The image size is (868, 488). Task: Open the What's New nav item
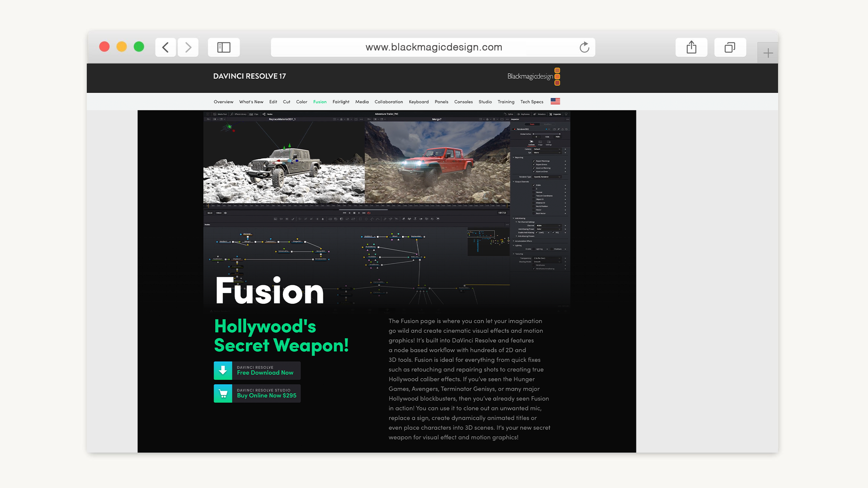[251, 102]
